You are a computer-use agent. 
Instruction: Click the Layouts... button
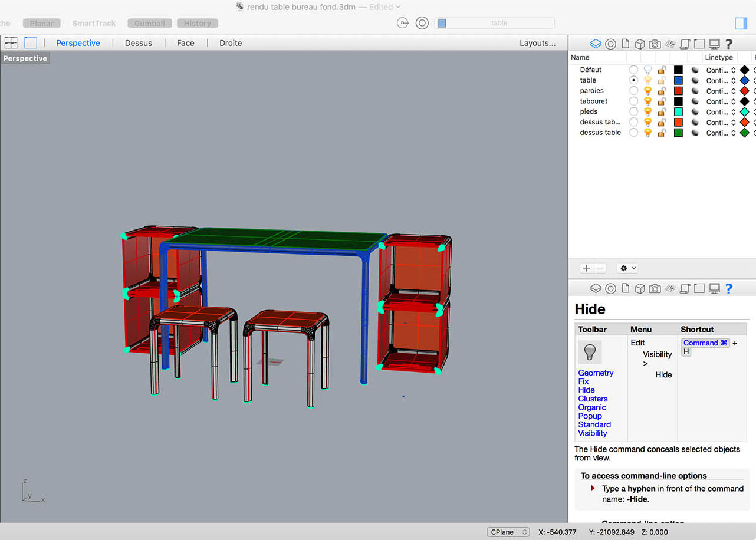537,43
